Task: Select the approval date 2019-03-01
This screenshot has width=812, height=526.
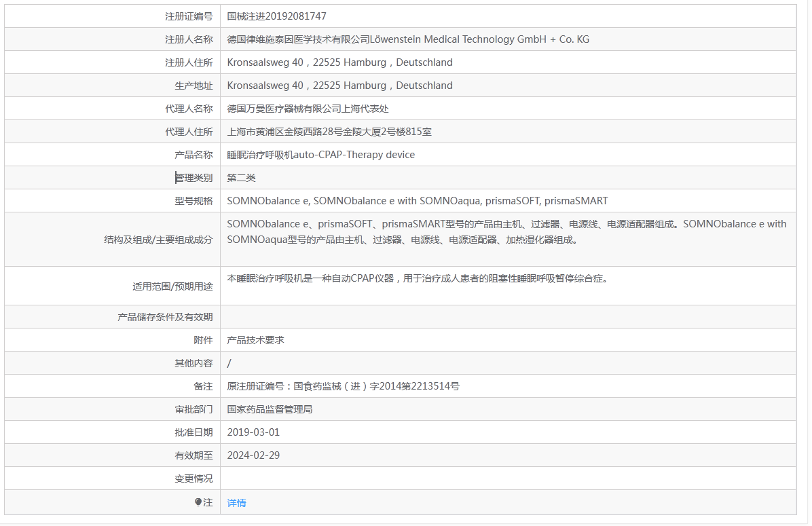Action: point(253,432)
